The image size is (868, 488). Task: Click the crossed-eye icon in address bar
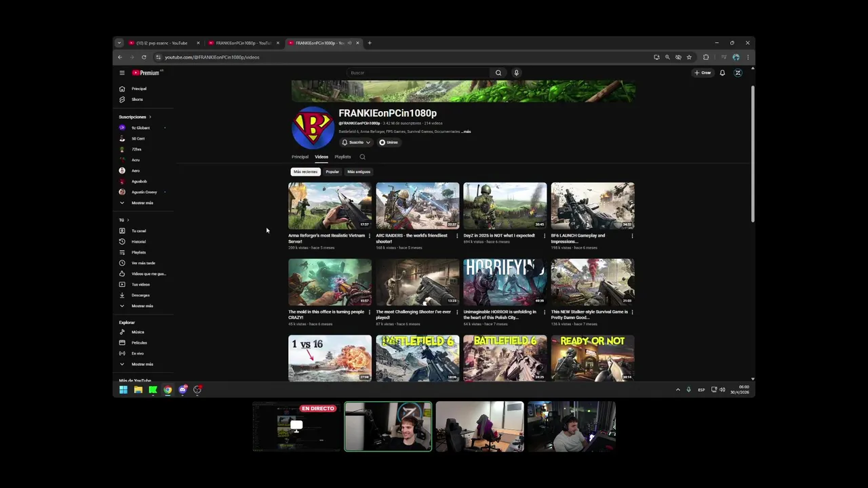[678, 57]
